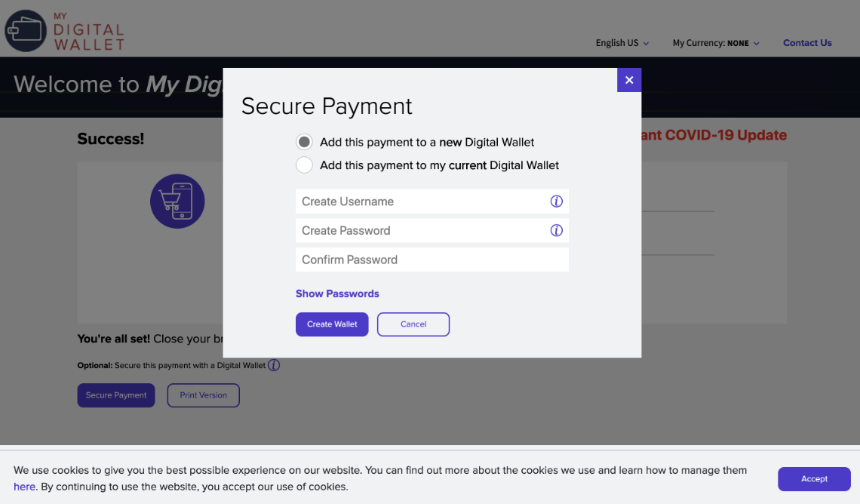
Task: Focus the Create Username field
Action: (422, 201)
